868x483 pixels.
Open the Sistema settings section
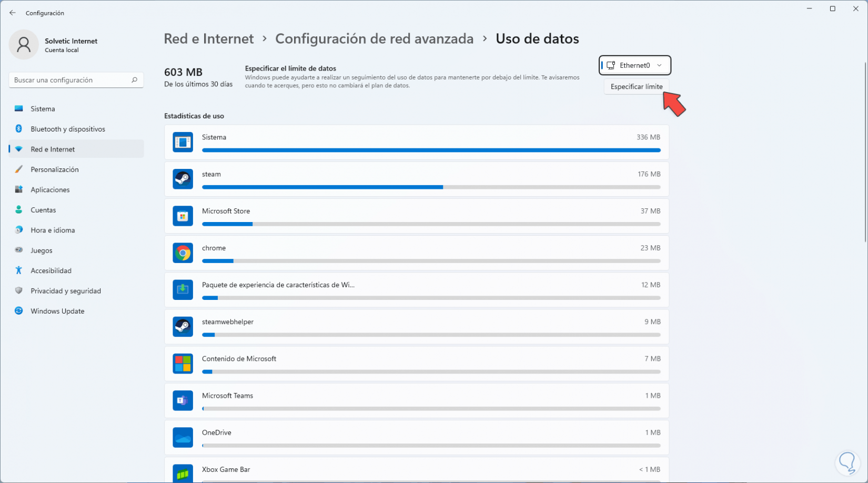click(x=43, y=109)
